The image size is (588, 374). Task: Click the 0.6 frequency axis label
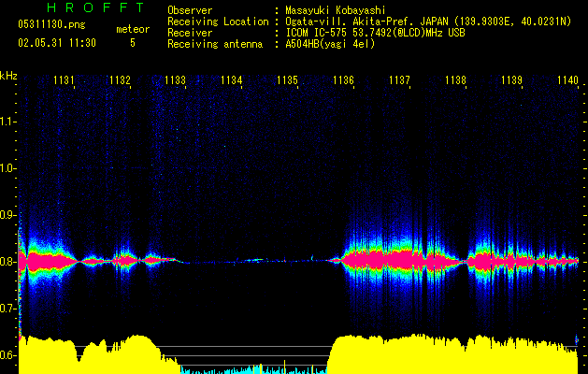(x=8, y=355)
